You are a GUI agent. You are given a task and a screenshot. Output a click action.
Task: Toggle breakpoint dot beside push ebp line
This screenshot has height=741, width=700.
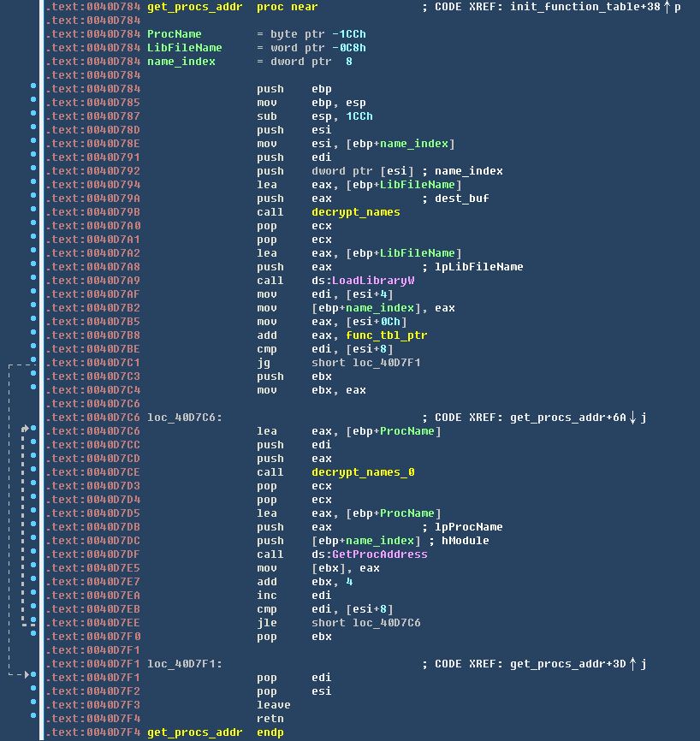point(33,88)
